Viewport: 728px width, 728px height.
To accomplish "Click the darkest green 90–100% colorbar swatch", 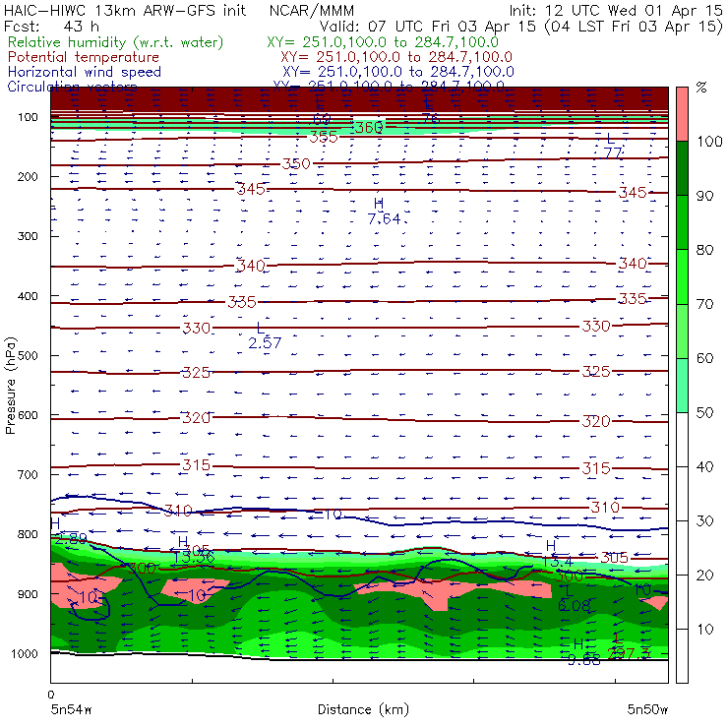I will (x=682, y=168).
